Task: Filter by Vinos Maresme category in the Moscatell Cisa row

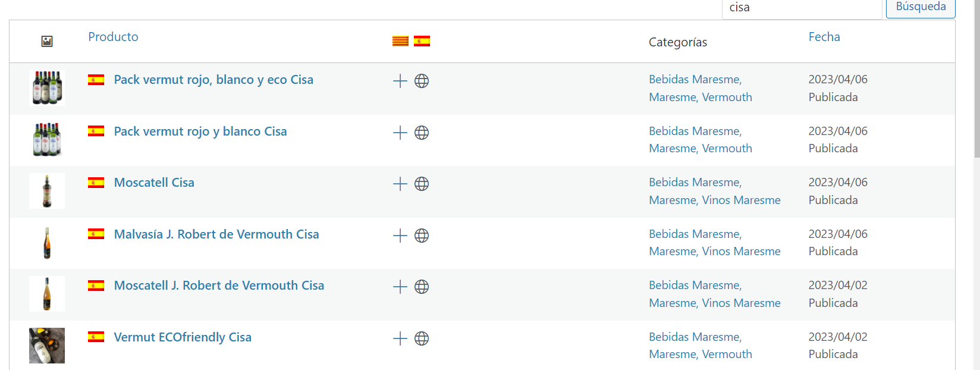Action: tap(741, 200)
